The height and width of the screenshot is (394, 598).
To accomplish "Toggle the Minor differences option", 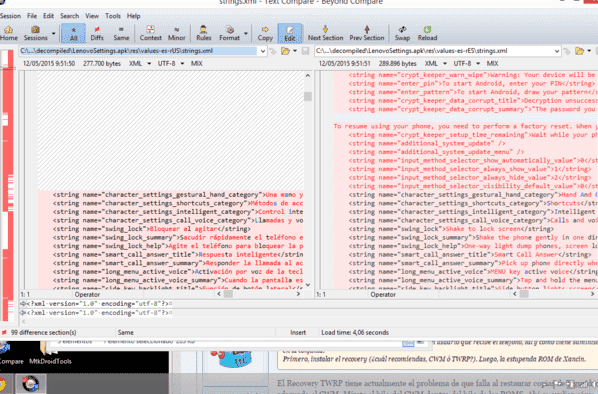I will (x=177, y=34).
